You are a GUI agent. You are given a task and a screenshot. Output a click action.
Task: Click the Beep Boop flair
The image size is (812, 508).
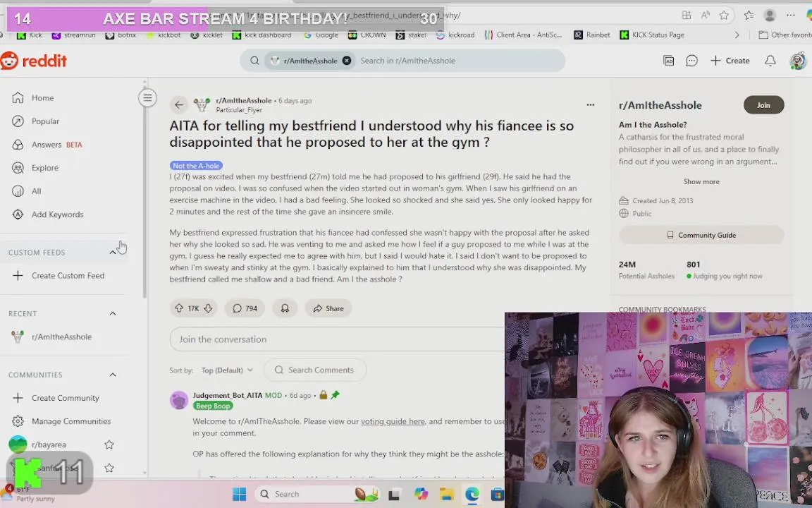point(213,406)
